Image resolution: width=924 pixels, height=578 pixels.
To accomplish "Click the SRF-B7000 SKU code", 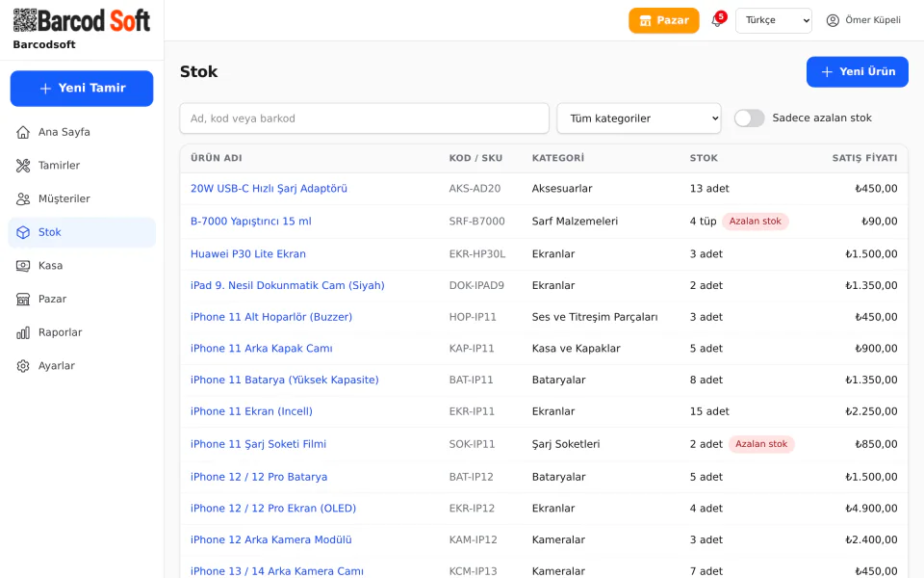I will (476, 222).
